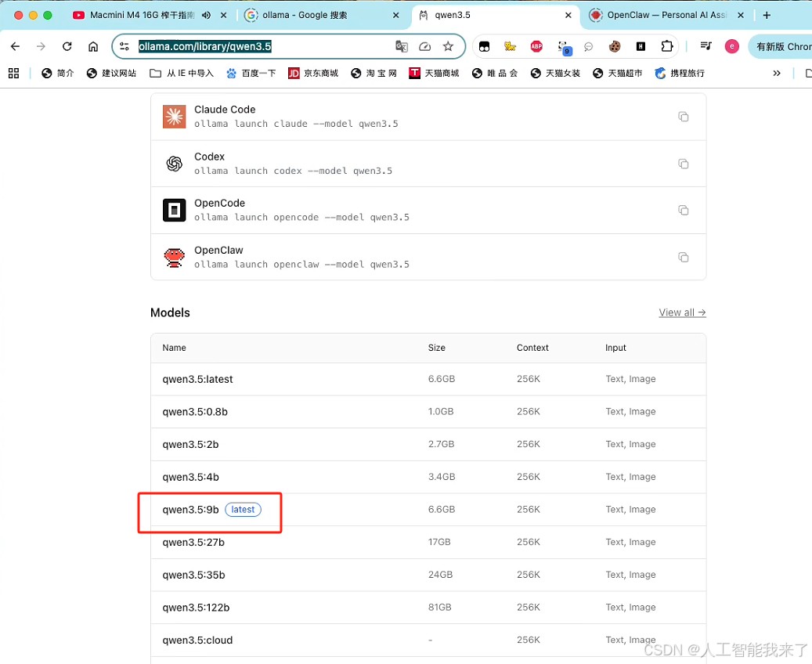Open 天猫超市 bookmark
812x664 pixels.
click(x=617, y=73)
